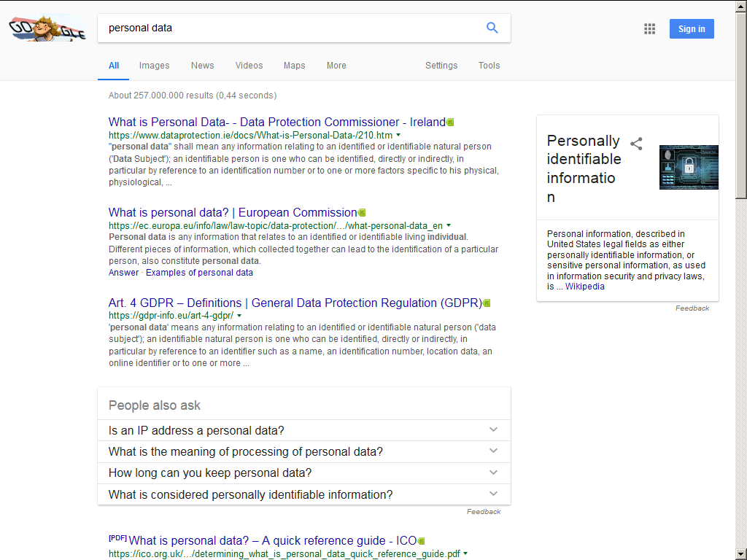Open the Wikipedia link in knowledge panel
Screen dimensions: 747x560
click(x=584, y=287)
